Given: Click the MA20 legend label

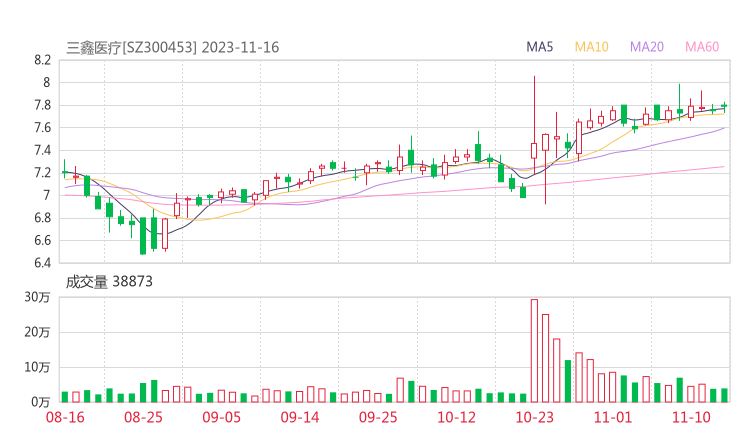Looking at the screenshot, I should click(647, 47).
